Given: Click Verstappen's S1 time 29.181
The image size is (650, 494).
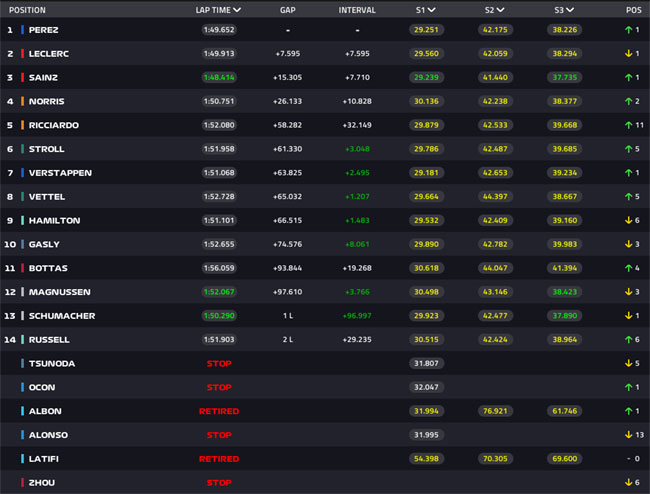Looking at the screenshot, I should click(427, 173).
